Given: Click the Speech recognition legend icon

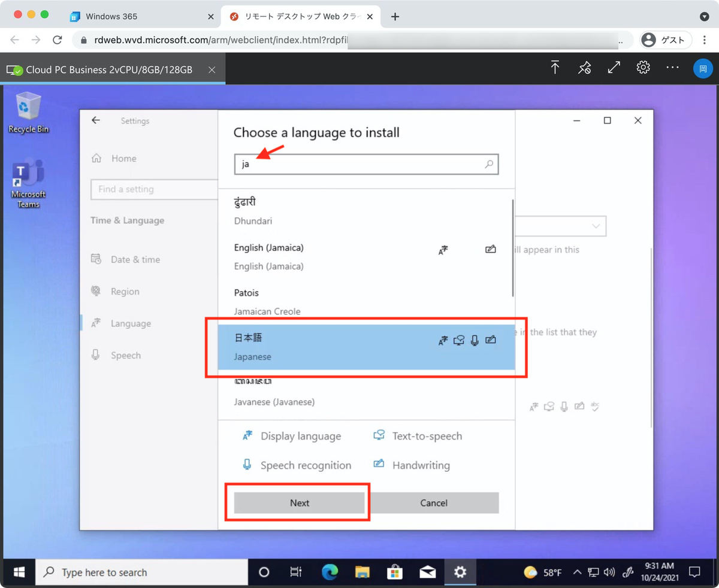Looking at the screenshot, I should coord(247,465).
